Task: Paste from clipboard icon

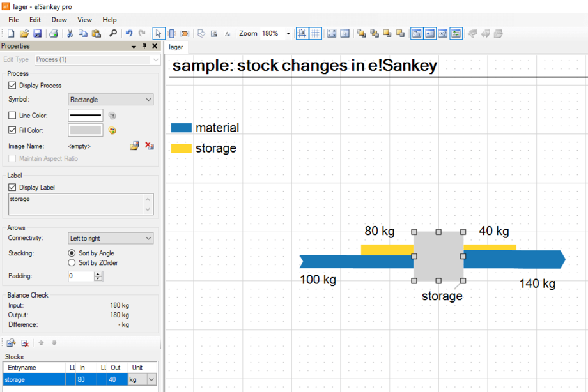Action: (x=97, y=34)
